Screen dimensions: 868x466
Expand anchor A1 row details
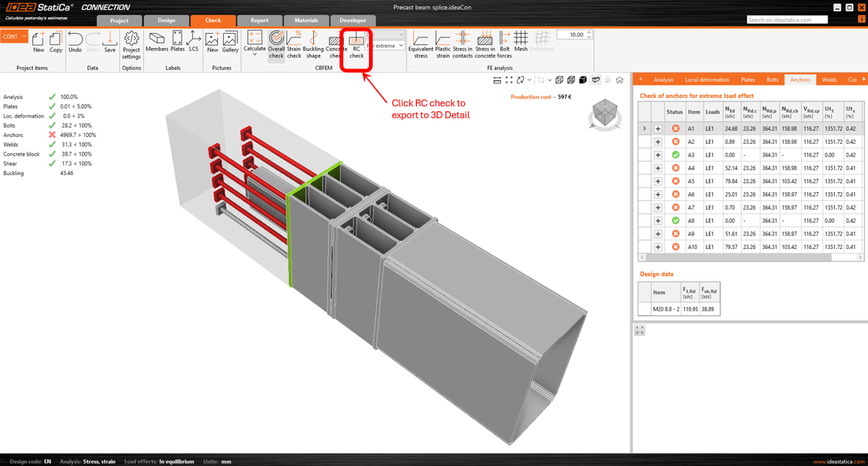(x=658, y=129)
